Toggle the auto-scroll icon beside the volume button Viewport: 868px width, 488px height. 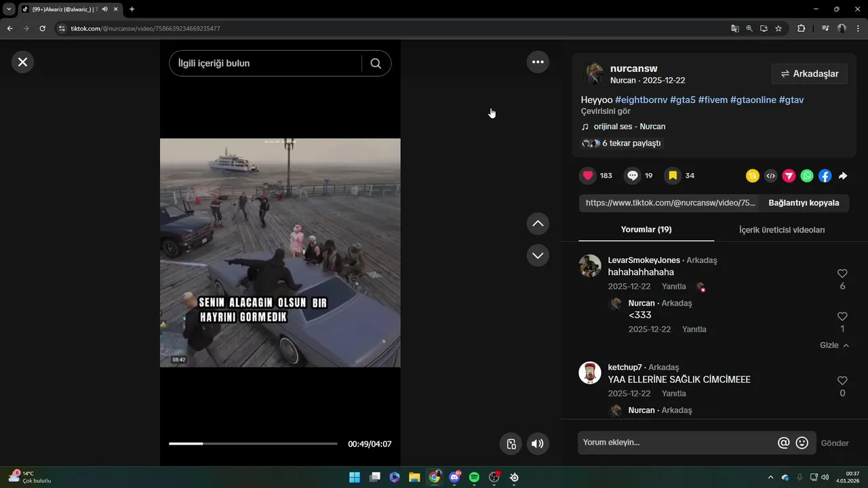tap(511, 444)
